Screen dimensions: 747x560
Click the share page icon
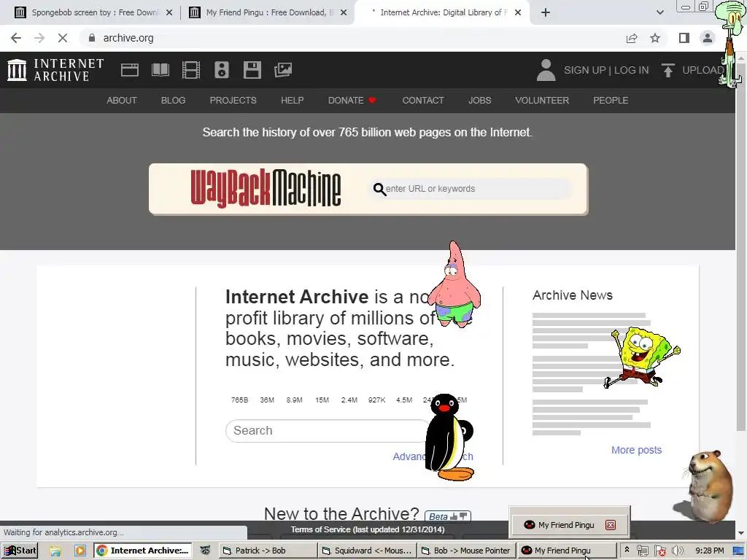click(x=632, y=38)
